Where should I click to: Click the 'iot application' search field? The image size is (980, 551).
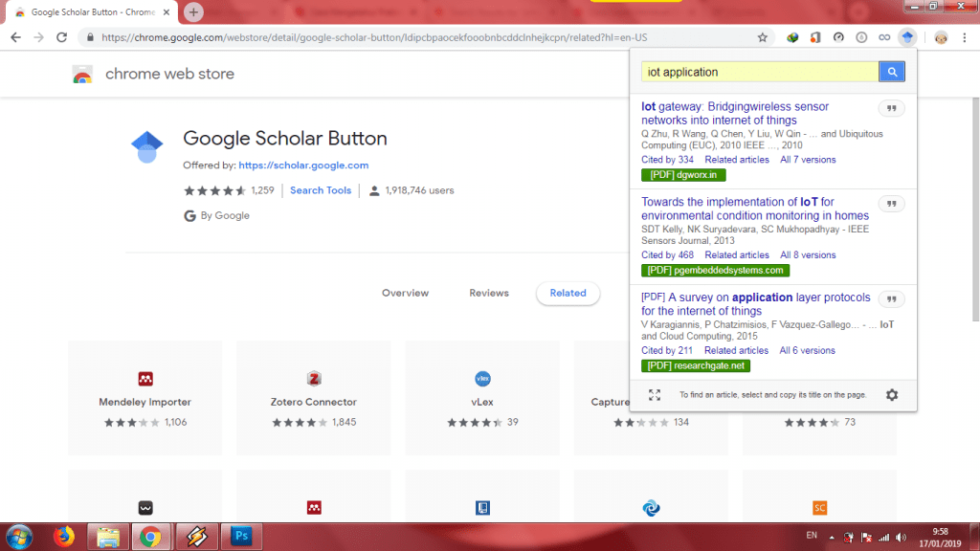point(760,72)
